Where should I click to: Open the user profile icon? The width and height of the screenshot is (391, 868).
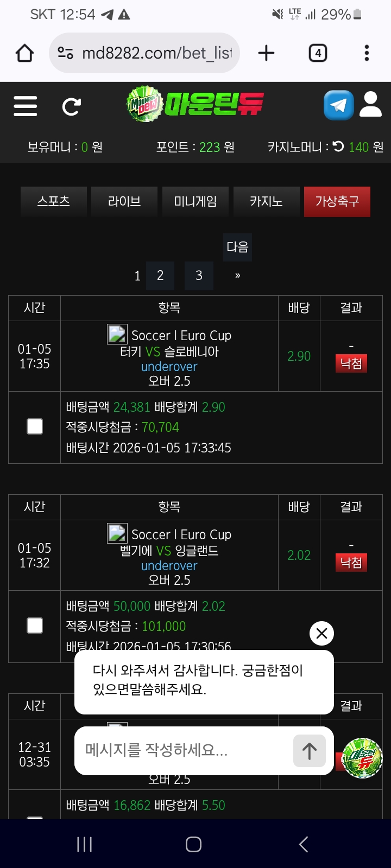pyautogui.click(x=371, y=105)
